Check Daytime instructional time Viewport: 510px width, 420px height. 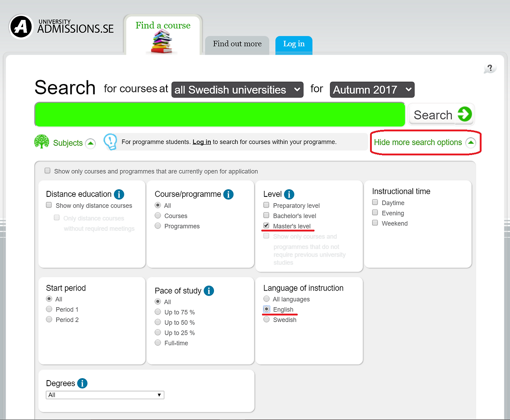point(375,202)
